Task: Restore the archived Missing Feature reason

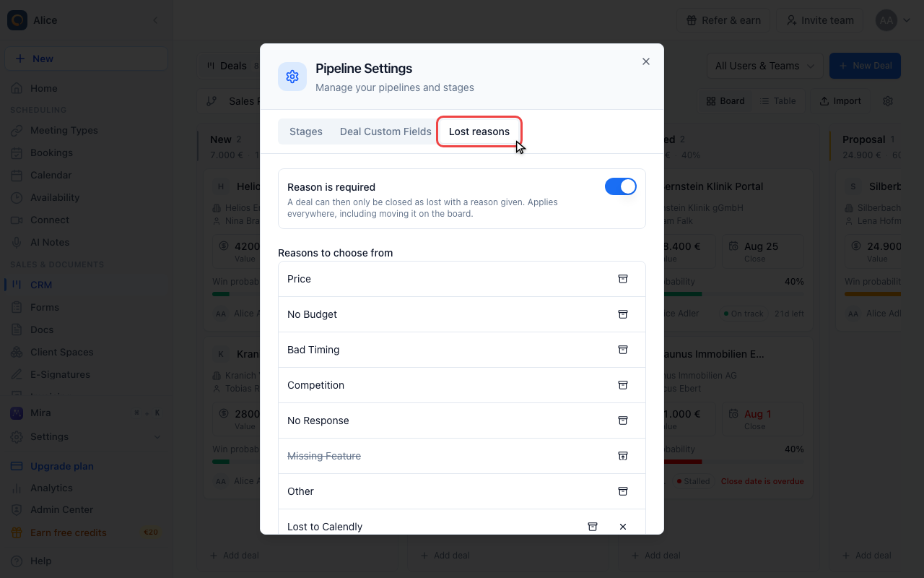Action: click(x=623, y=456)
